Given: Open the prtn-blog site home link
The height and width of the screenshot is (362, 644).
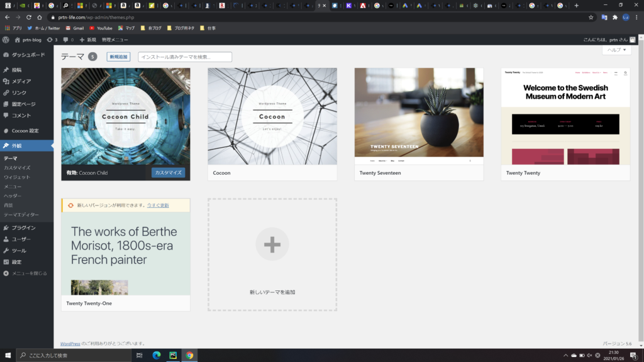Looking at the screenshot, I should point(28,40).
